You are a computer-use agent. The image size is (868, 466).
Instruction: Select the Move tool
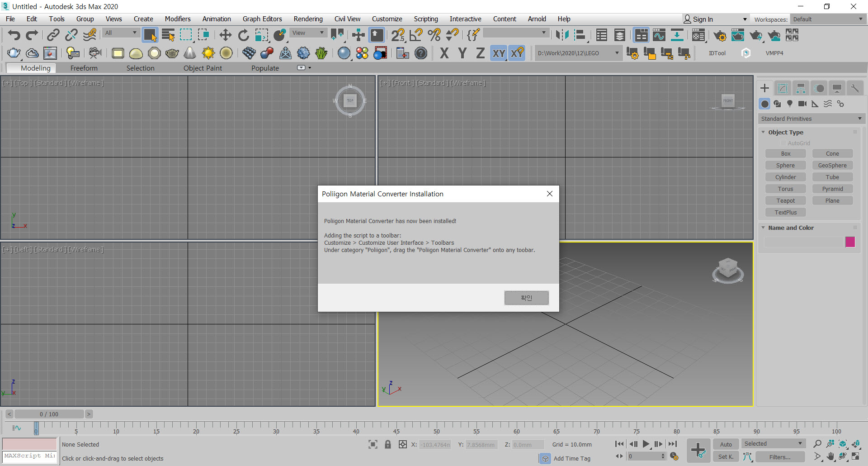pos(225,35)
